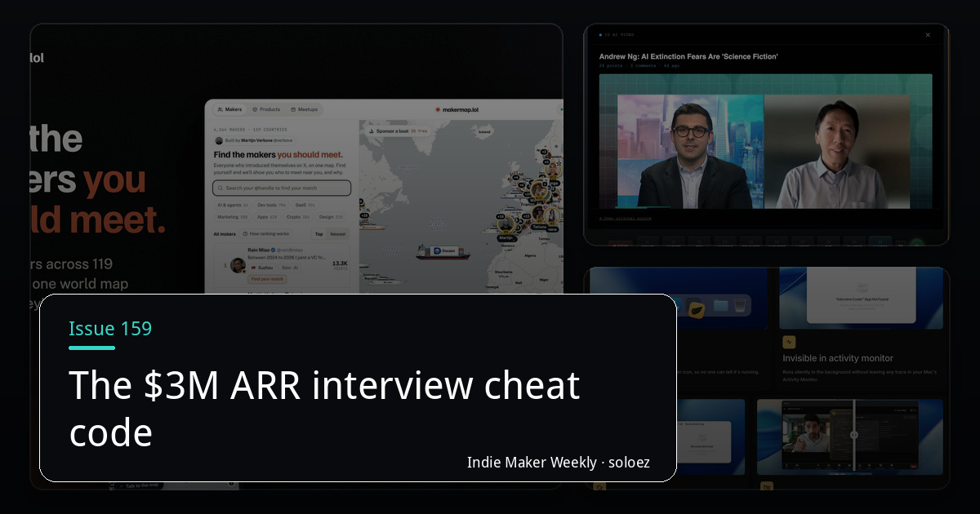The image size is (980, 514).
Task: Click the Issue 159 label
Action: point(110,329)
